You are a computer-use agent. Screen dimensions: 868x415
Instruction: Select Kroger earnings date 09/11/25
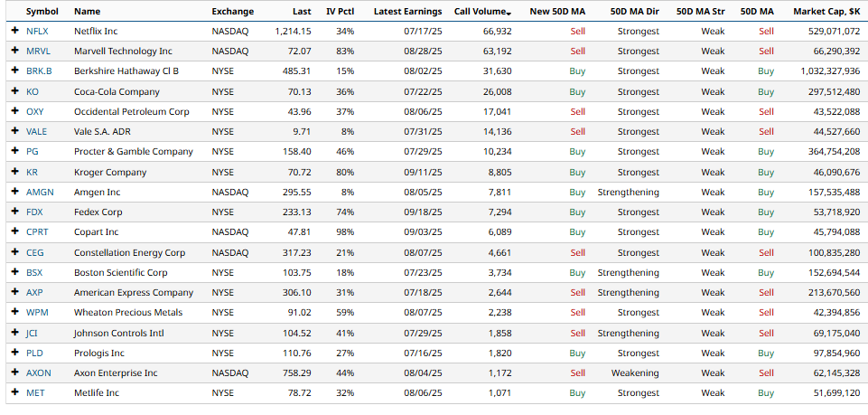[423, 172]
